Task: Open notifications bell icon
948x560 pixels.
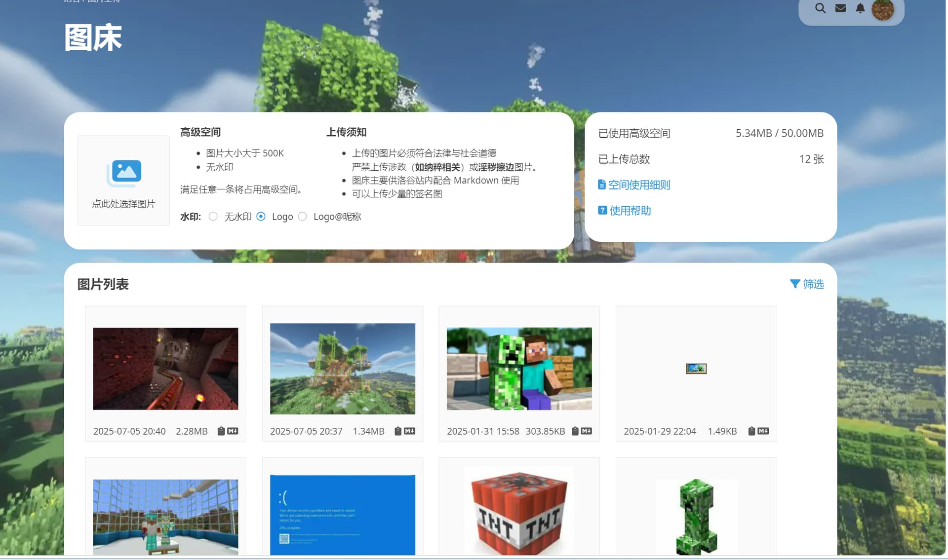Action: tap(860, 8)
